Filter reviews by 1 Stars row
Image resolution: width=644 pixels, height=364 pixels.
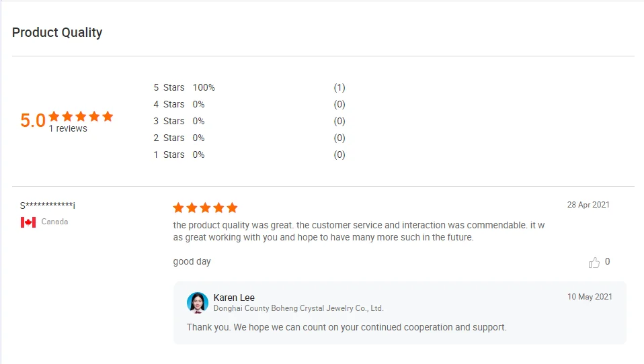click(169, 154)
